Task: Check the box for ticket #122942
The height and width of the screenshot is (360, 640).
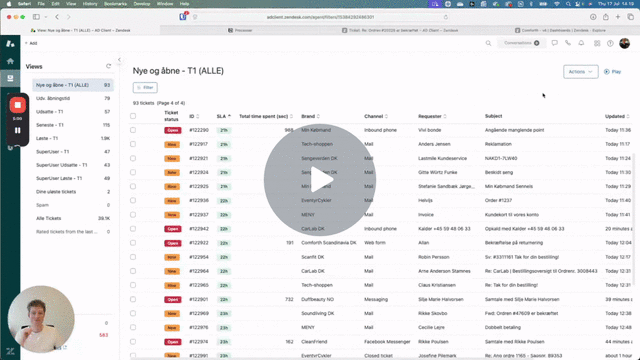Action: coord(133,229)
